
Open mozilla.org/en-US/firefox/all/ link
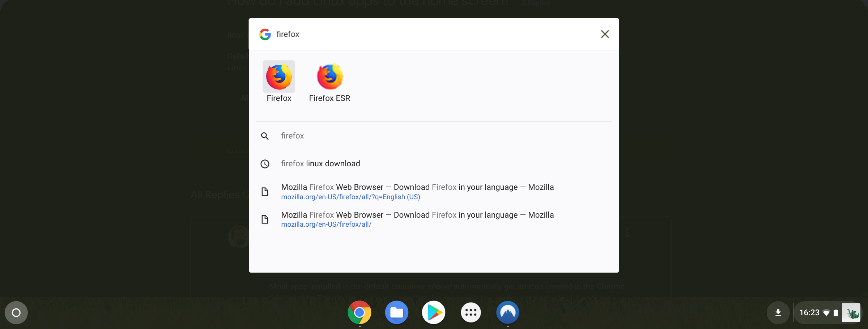(326, 224)
